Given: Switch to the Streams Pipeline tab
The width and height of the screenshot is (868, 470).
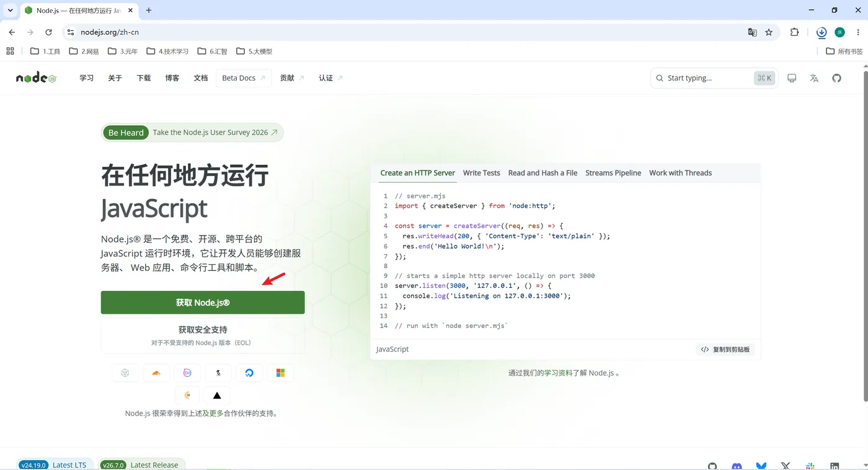Looking at the screenshot, I should [613, 173].
